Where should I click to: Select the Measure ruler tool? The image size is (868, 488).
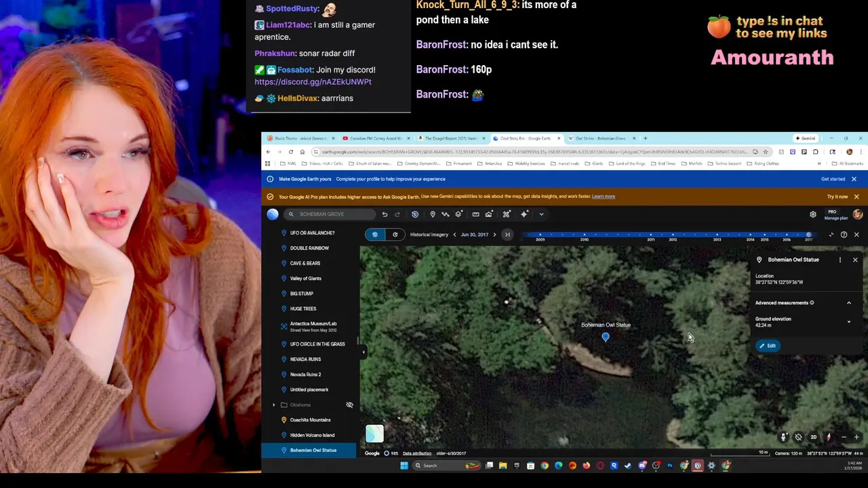point(475,214)
